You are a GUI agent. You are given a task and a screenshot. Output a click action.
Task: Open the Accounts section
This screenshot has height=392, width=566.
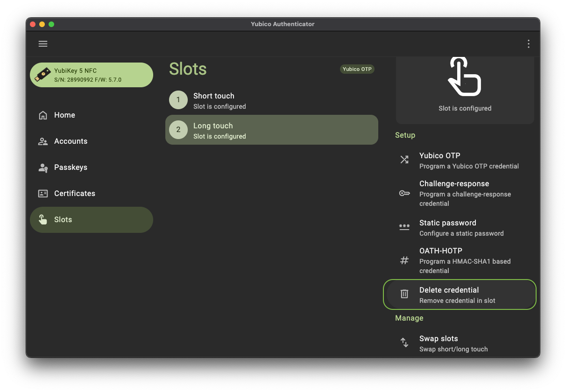(92, 141)
